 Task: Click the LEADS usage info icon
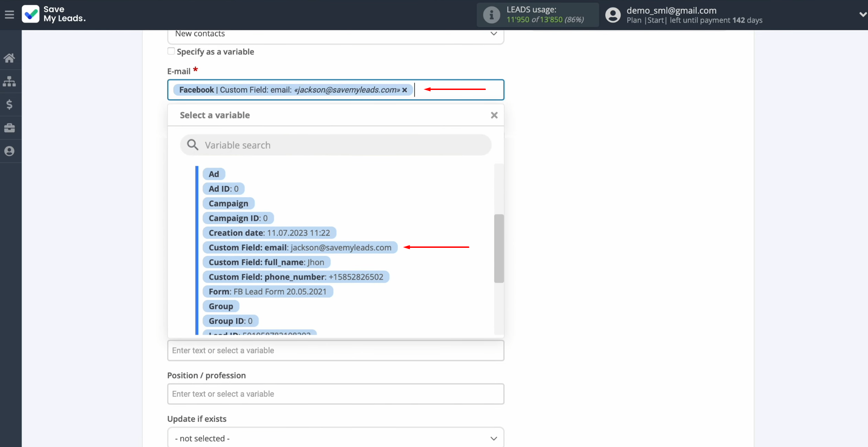(491, 15)
